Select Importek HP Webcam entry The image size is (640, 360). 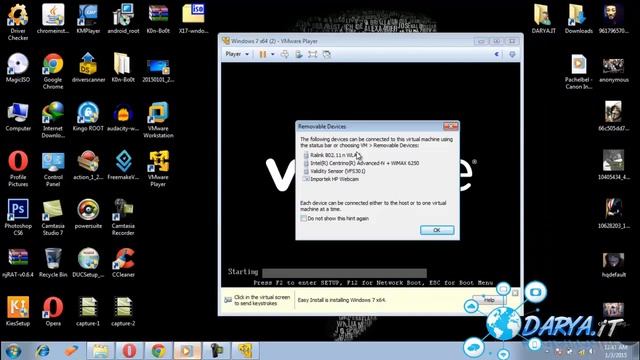click(331, 179)
